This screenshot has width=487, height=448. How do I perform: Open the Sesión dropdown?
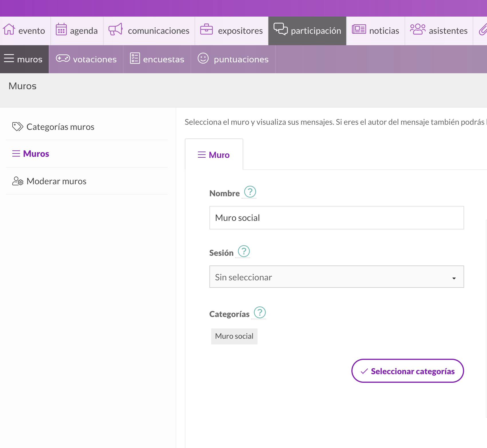(336, 277)
